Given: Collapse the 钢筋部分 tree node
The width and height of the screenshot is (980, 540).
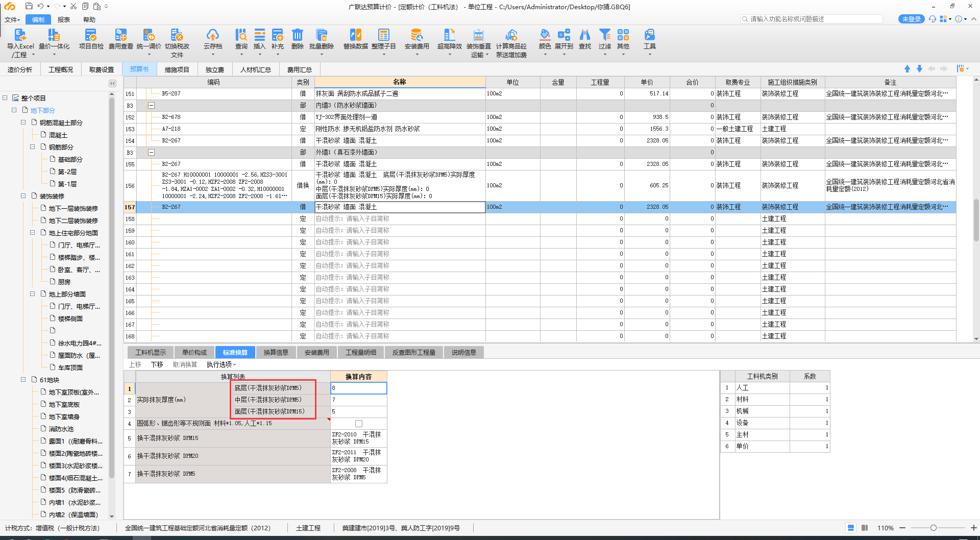Looking at the screenshot, I should point(33,146).
